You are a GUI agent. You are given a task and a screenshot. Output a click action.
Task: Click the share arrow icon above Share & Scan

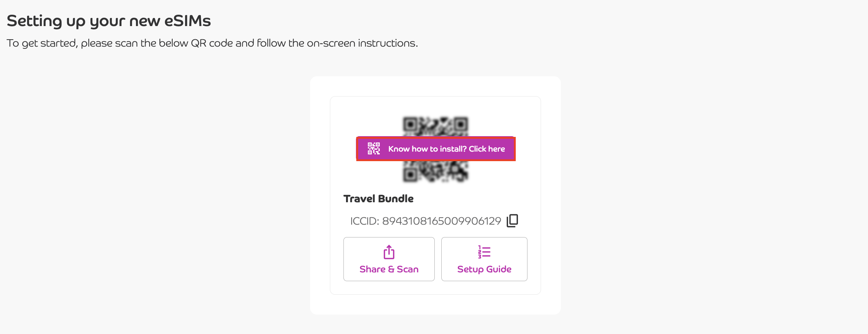pos(389,252)
